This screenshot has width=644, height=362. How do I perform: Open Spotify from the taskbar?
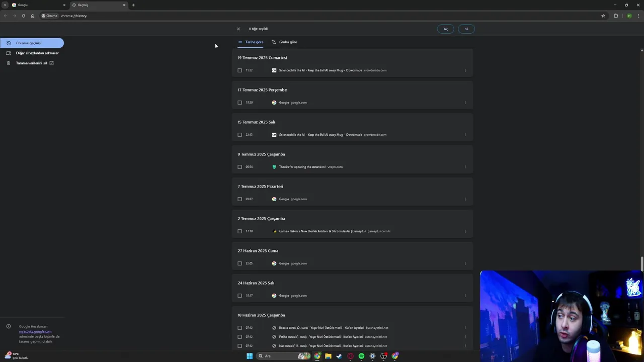click(361, 356)
